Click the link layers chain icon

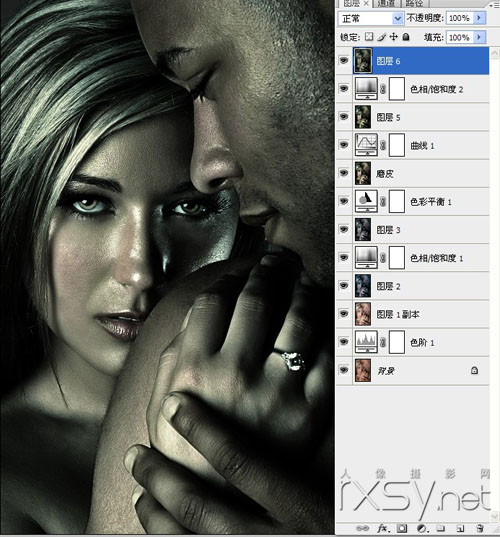363,528
